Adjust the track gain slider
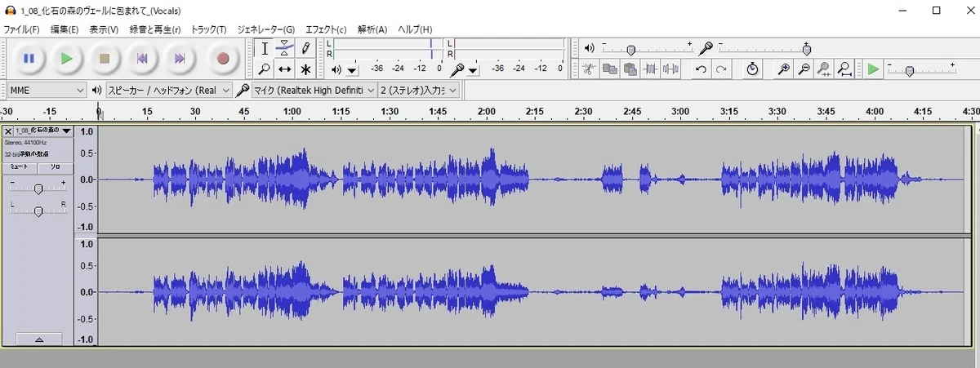Viewport: 980px width, 368px height. click(x=38, y=188)
